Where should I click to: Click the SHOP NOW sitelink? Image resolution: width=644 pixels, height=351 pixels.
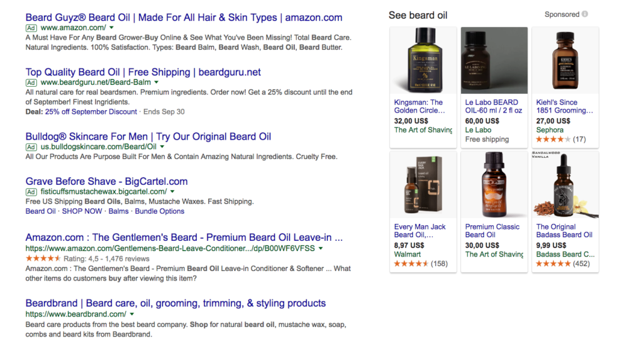82,211
